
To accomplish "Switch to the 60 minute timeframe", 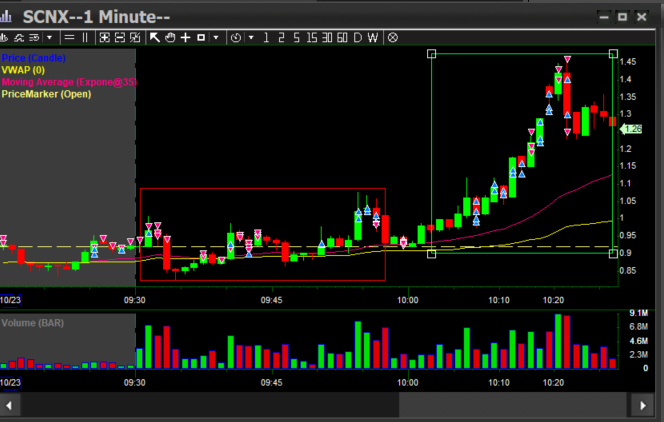I will click(x=342, y=38).
